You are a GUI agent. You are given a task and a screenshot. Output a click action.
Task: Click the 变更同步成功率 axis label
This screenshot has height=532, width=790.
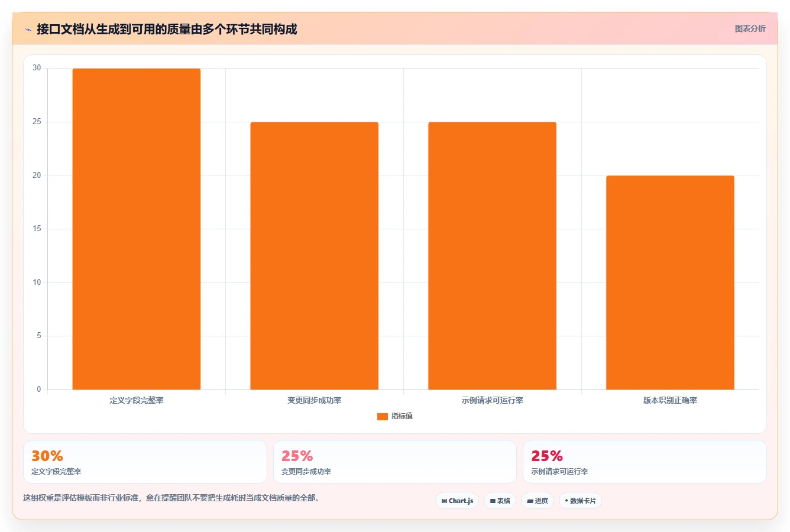click(x=314, y=400)
